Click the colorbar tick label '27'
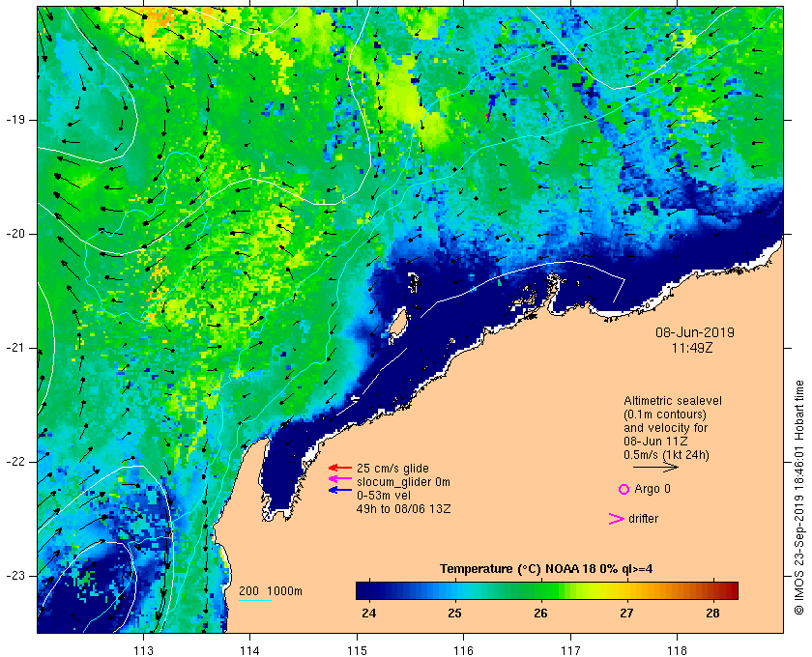812x657 pixels. click(x=626, y=613)
